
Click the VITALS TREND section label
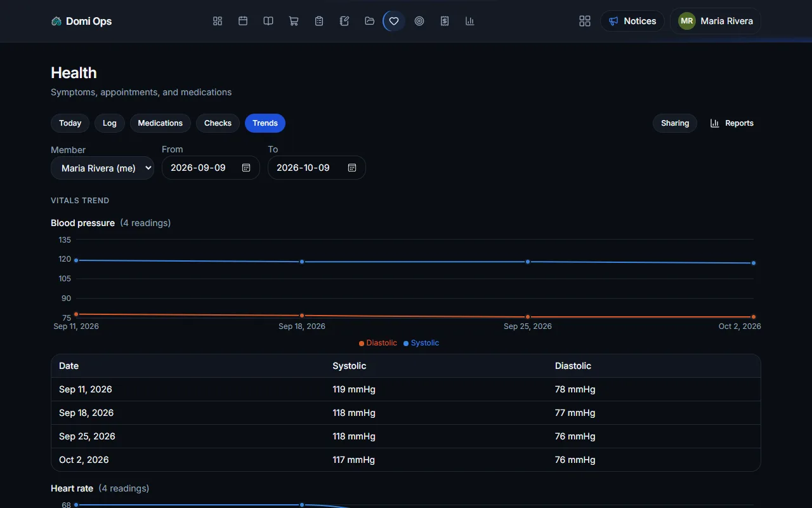(x=80, y=201)
